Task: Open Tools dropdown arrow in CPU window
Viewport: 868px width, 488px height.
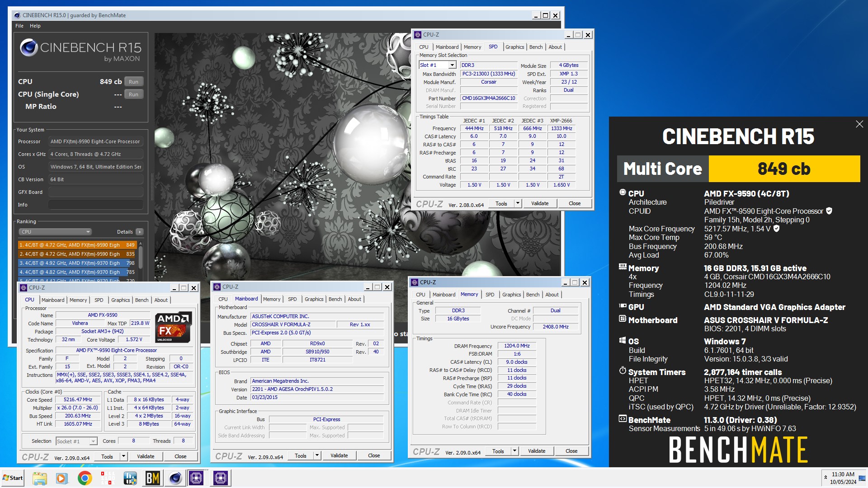Action: [123, 456]
